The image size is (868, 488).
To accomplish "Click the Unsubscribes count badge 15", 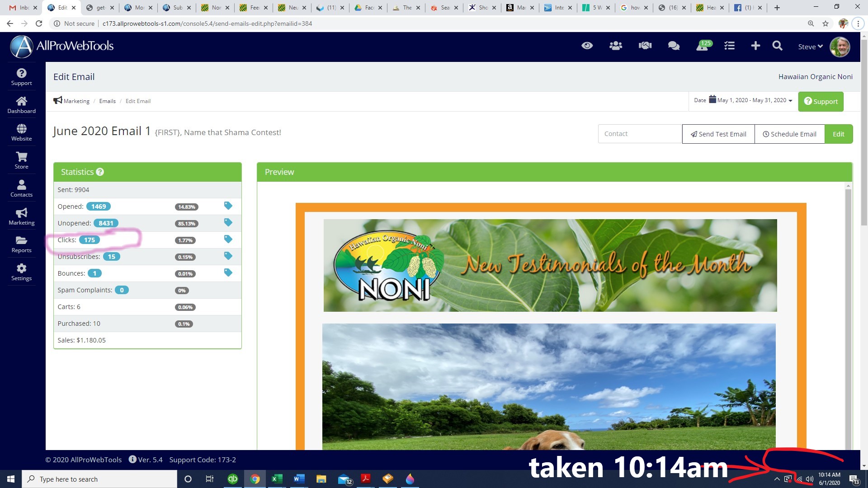I will [x=111, y=256].
